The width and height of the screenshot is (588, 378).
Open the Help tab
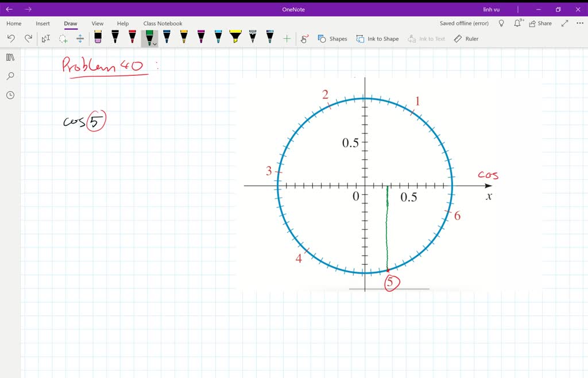[x=123, y=23]
